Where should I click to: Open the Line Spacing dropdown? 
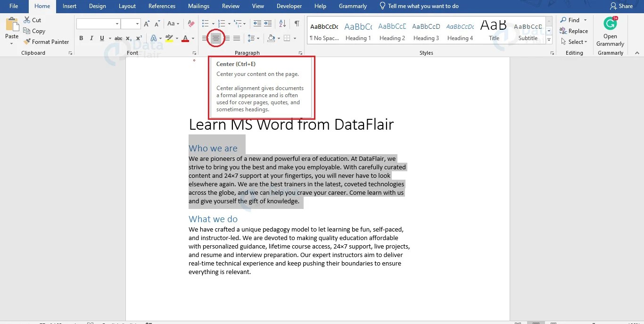click(253, 38)
